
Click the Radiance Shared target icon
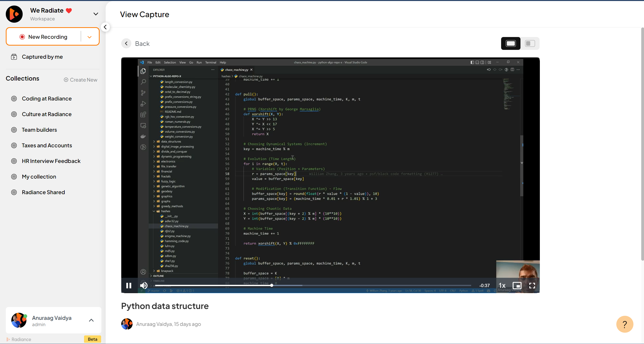tap(14, 192)
